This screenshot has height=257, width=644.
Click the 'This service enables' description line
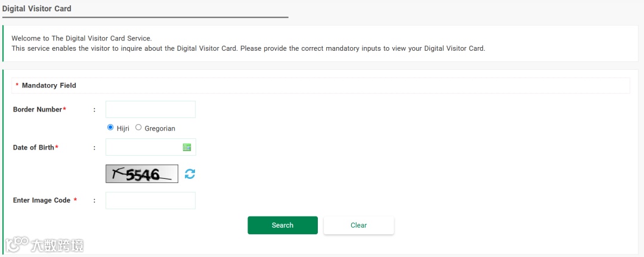pyautogui.click(x=248, y=48)
